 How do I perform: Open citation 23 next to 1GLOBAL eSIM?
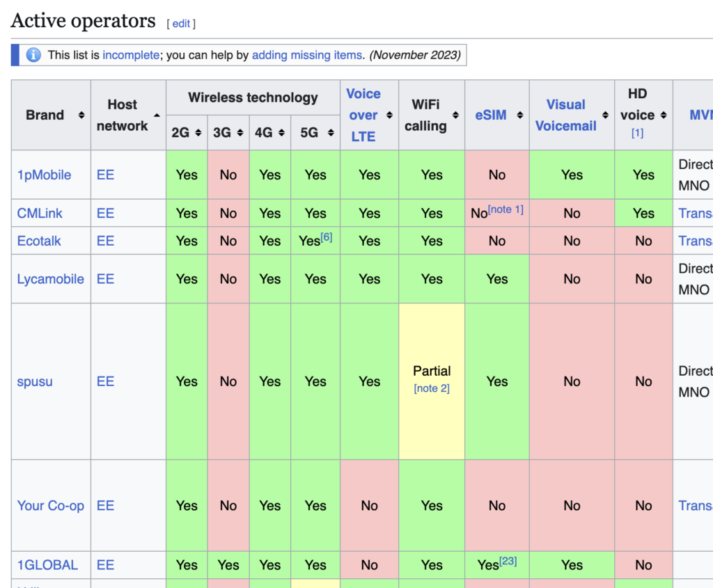point(508,561)
